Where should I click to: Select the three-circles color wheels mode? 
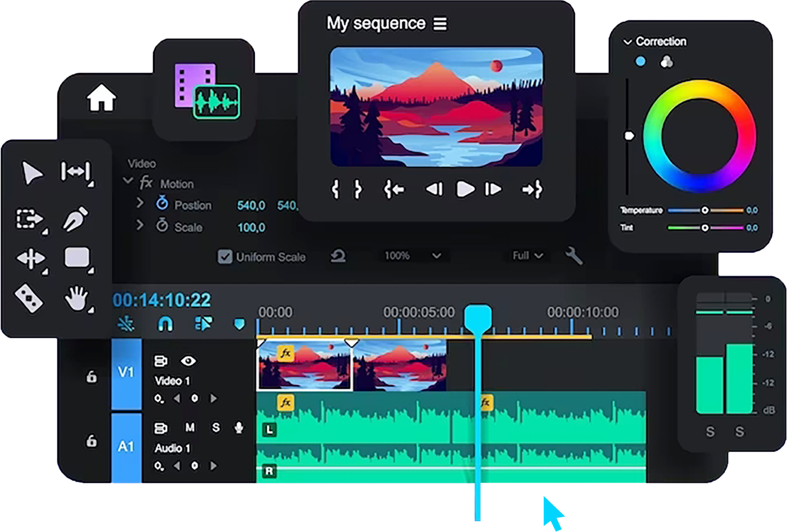pyautogui.click(x=666, y=61)
